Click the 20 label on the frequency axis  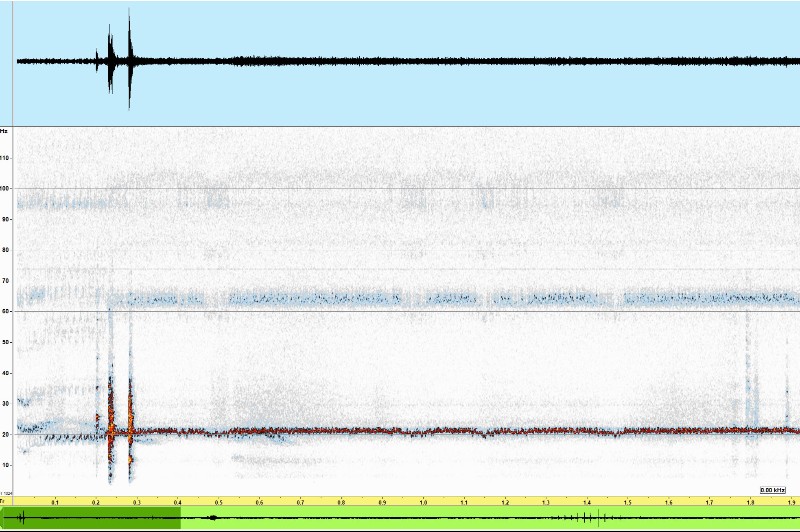point(5,434)
